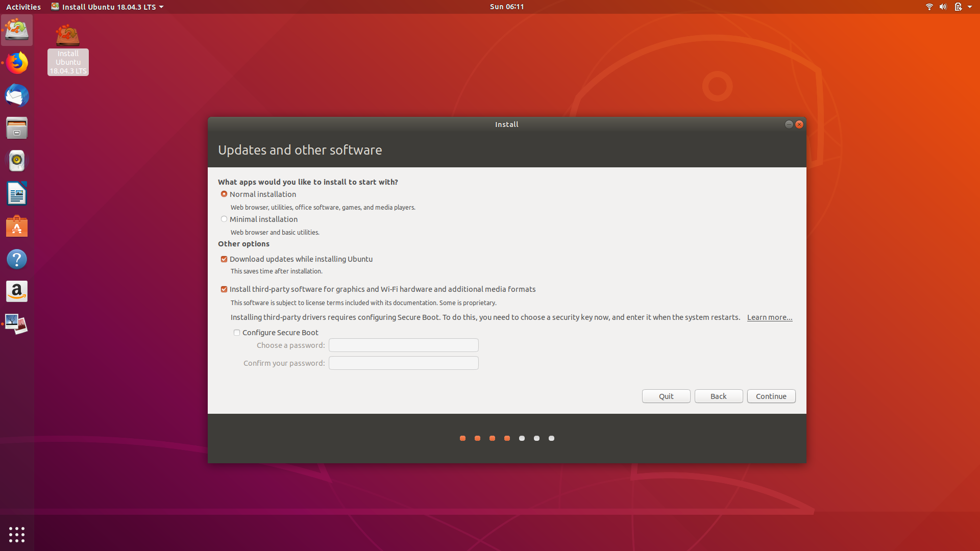980x551 pixels.
Task: Open the Files manager dock icon
Action: [x=17, y=128]
